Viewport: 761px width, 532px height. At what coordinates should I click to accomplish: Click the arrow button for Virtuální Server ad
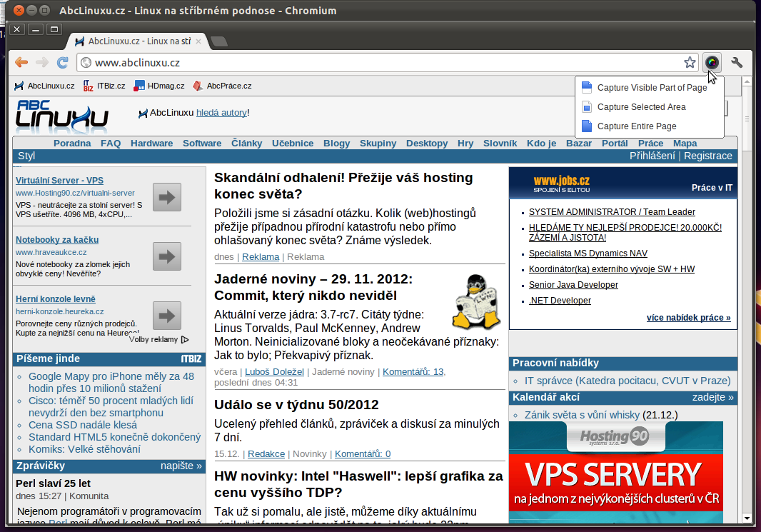[x=167, y=197]
